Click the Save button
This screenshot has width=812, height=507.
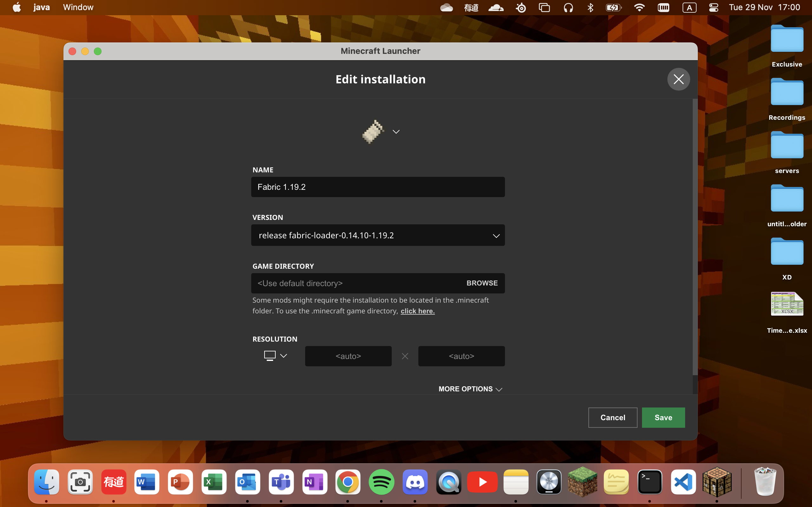[663, 417]
